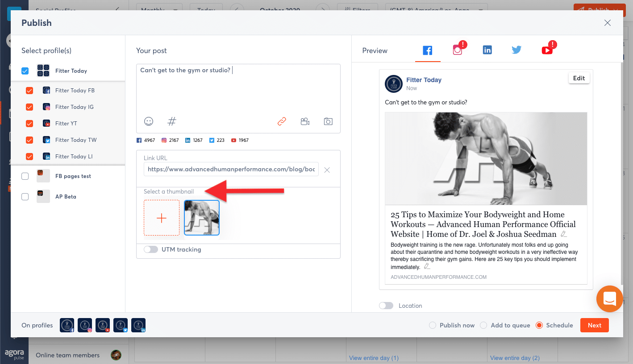
Task: Uncheck the Fitter Today TW profile
Action: [29, 140]
